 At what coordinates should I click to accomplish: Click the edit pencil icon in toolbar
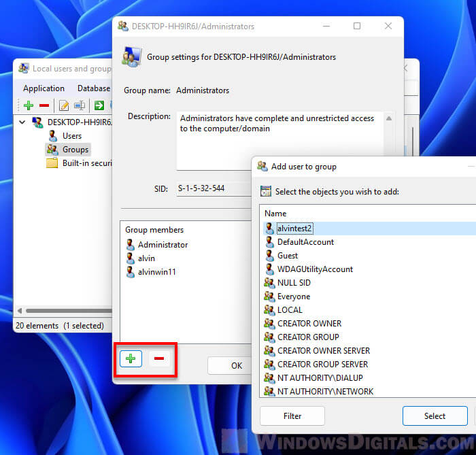[64, 105]
